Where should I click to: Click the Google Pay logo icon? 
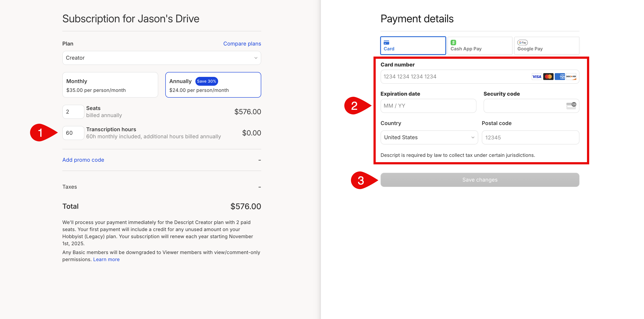pos(522,42)
